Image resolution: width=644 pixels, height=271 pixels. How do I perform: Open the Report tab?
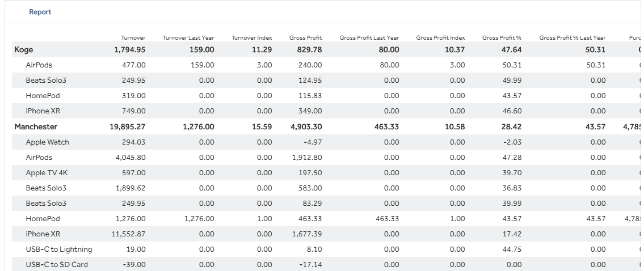(x=40, y=12)
